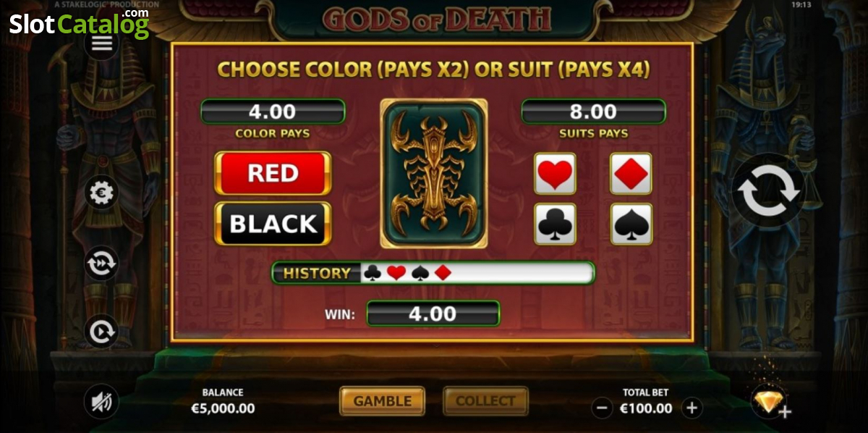Choose the clubs suit
The width and height of the screenshot is (868, 433).
(x=555, y=224)
